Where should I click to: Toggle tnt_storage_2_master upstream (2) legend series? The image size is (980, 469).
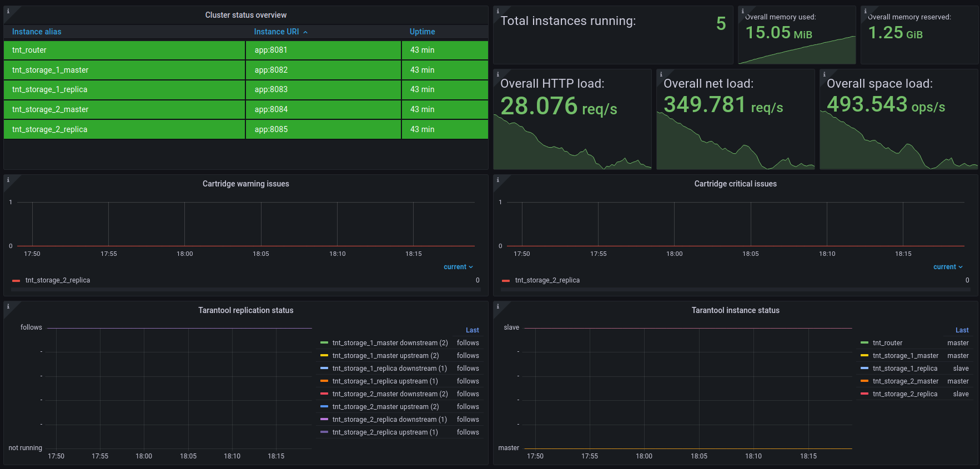[385, 407]
